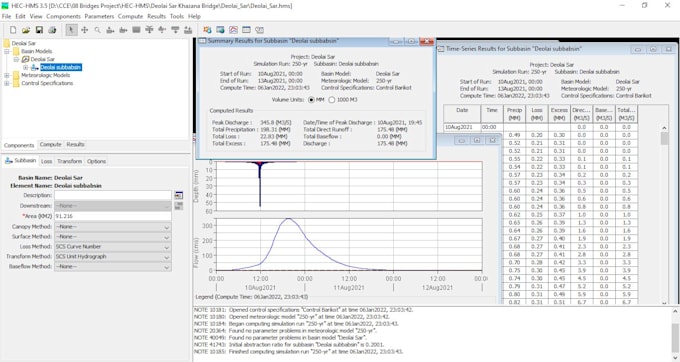Switch to the Components tab
This screenshot has width=680, height=362.
(19, 145)
